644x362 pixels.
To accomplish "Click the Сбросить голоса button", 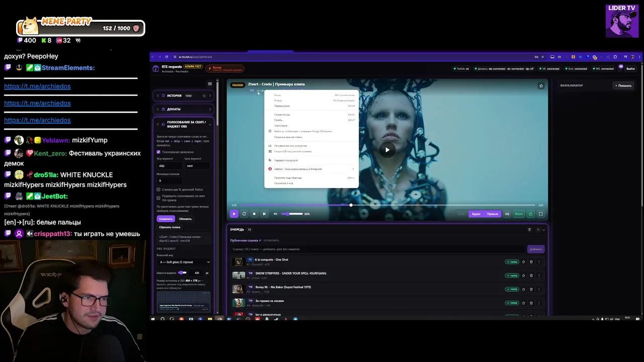I will coord(170,227).
